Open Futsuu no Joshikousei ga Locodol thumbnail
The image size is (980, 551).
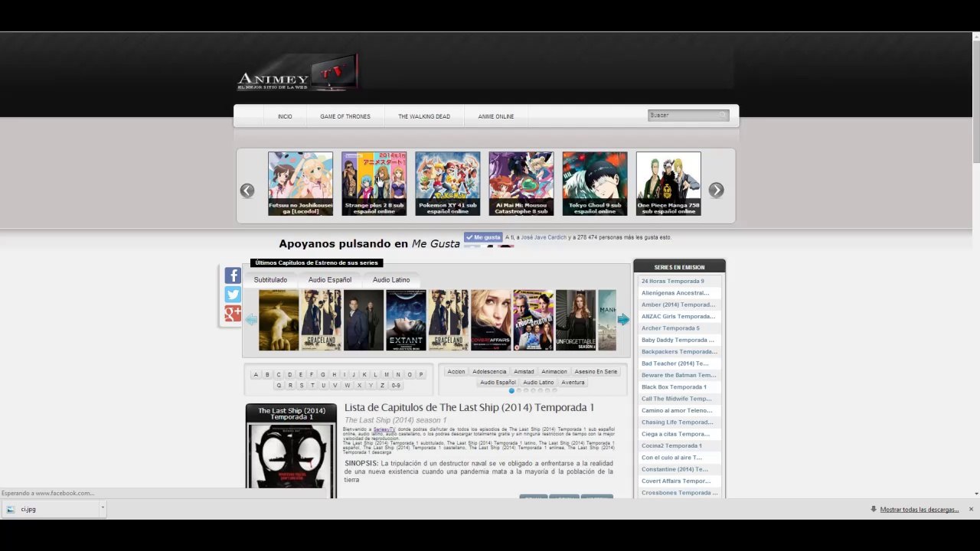click(x=300, y=184)
